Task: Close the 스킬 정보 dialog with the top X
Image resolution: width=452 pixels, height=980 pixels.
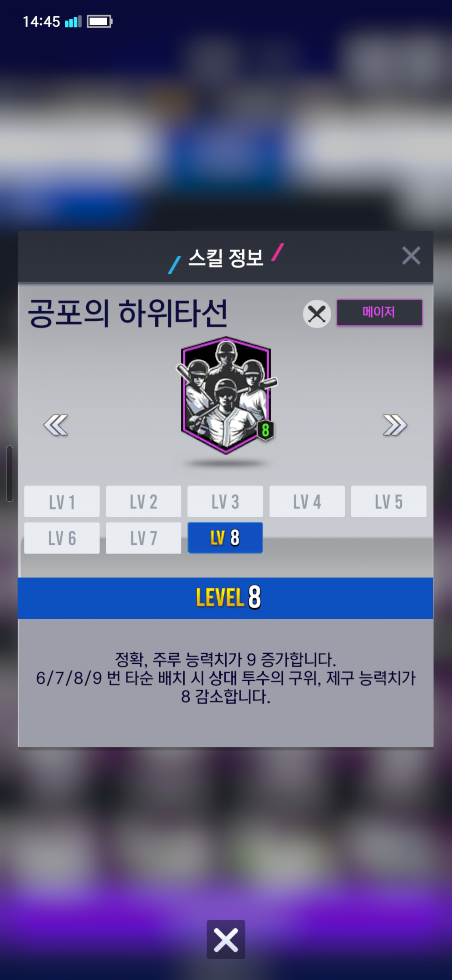Action: (x=411, y=255)
